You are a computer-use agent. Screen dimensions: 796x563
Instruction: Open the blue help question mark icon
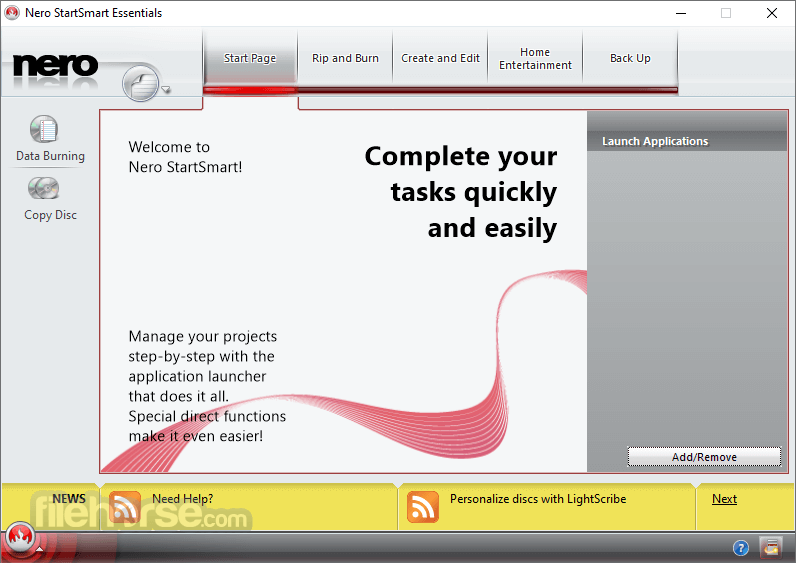point(741,548)
